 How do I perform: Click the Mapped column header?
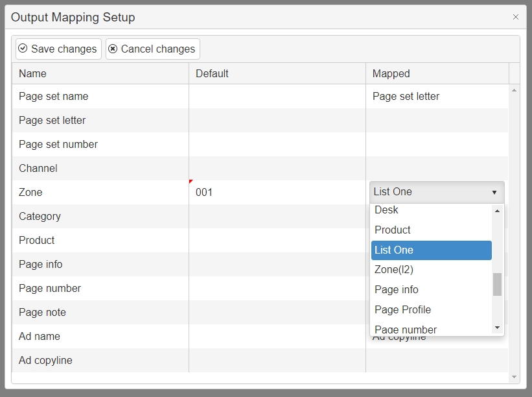point(391,73)
